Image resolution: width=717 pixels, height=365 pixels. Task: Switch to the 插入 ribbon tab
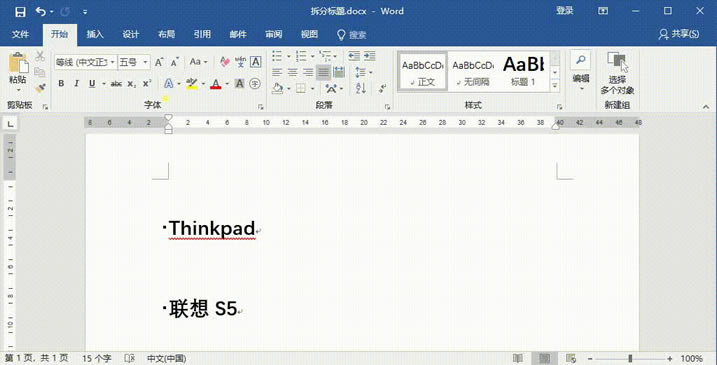(95, 35)
